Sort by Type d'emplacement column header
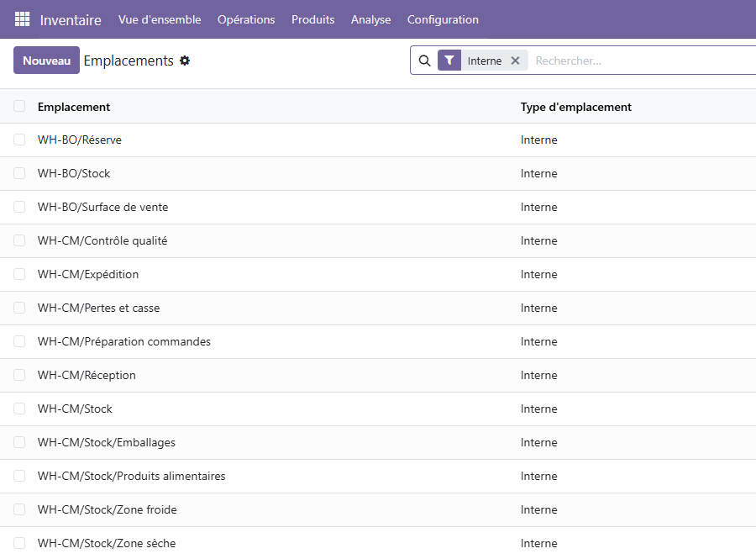Viewport: 756px width, 559px height. pos(575,107)
